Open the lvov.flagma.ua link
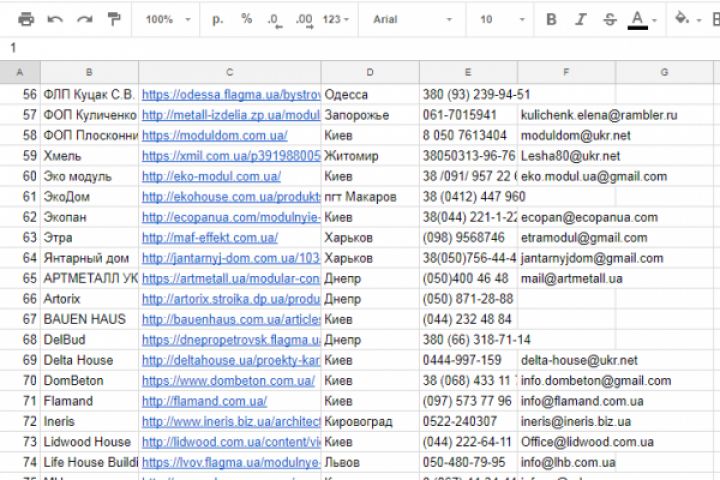Image resolution: width=720 pixels, height=480 pixels. pyautogui.click(x=231, y=463)
